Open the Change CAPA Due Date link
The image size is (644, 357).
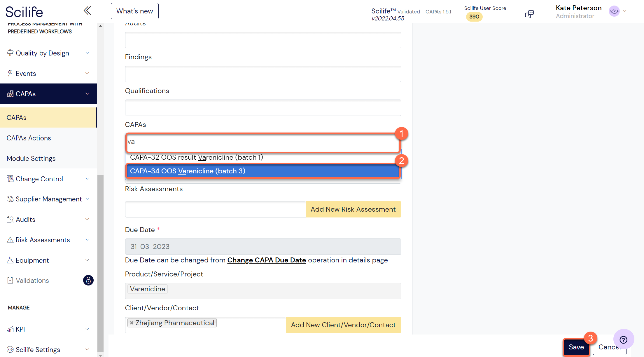266,260
